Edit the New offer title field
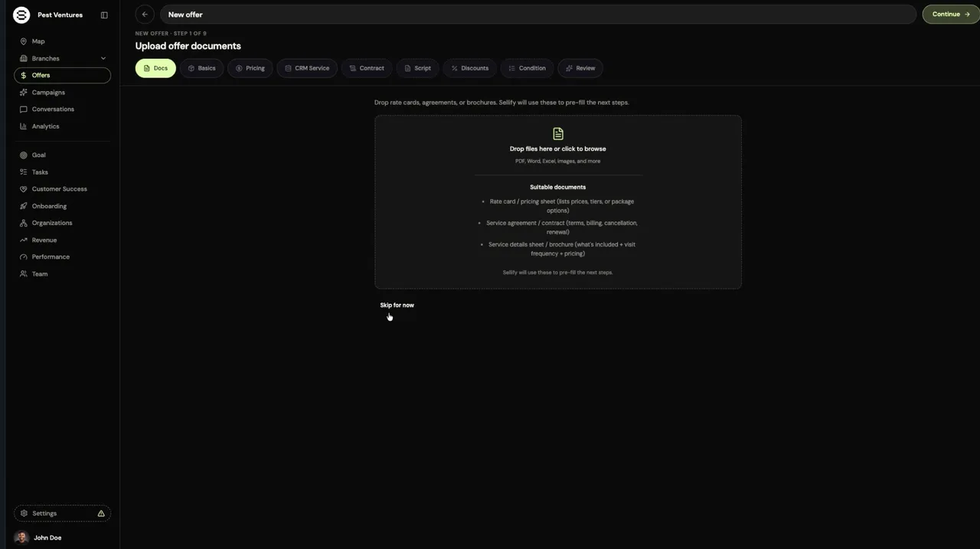Image resolution: width=980 pixels, height=549 pixels. pyautogui.click(x=538, y=15)
